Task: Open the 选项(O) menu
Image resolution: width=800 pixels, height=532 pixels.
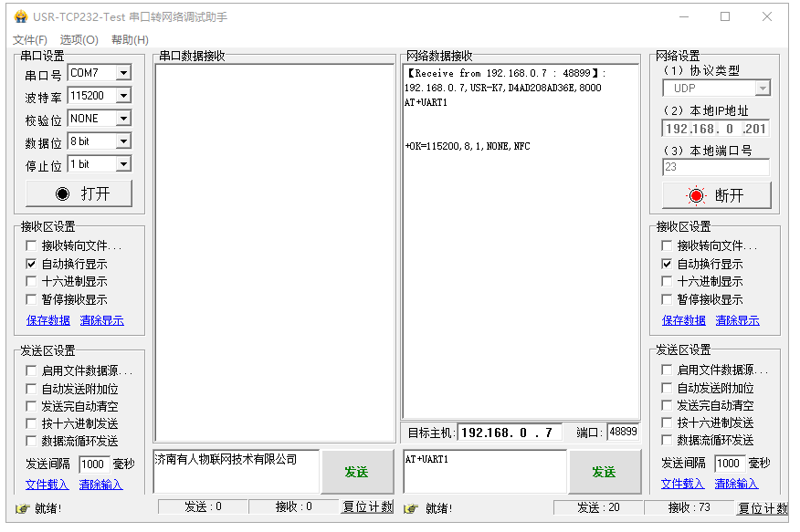Action: click(79, 40)
